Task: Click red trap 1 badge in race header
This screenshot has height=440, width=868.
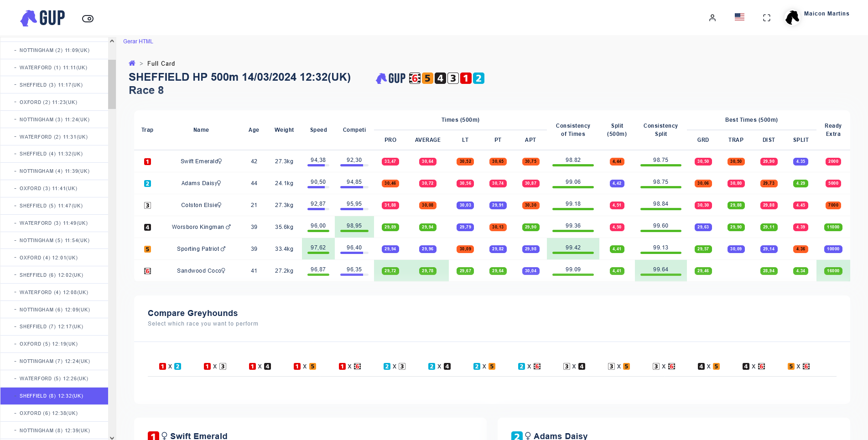Action: [x=466, y=78]
